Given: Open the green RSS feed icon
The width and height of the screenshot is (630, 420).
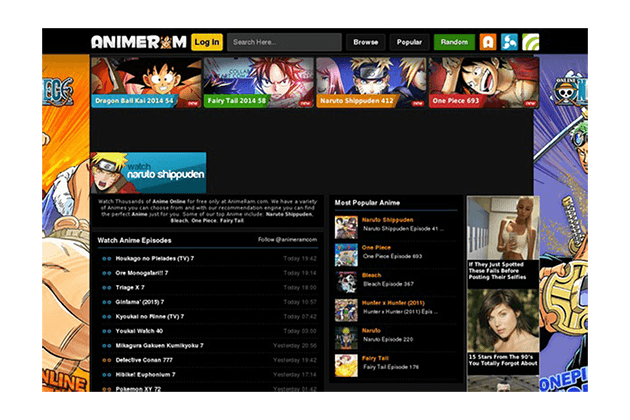Looking at the screenshot, I should tap(530, 42).
